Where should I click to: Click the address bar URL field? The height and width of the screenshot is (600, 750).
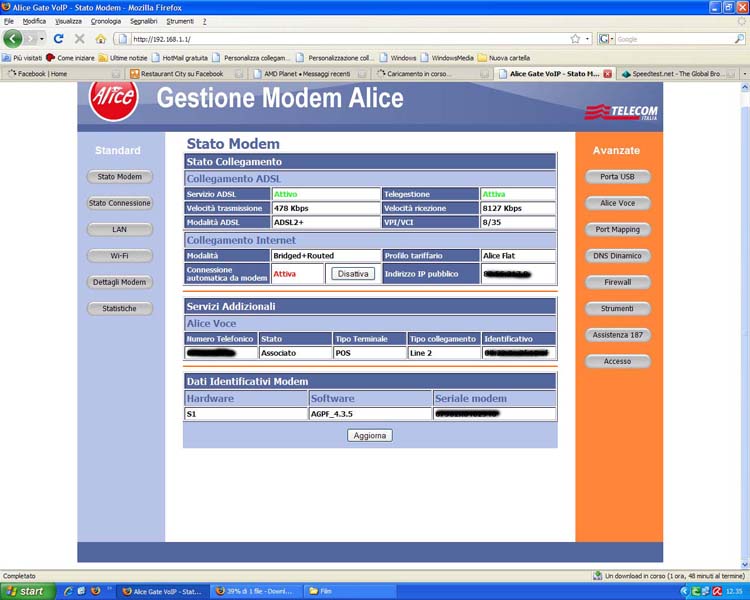349,39
